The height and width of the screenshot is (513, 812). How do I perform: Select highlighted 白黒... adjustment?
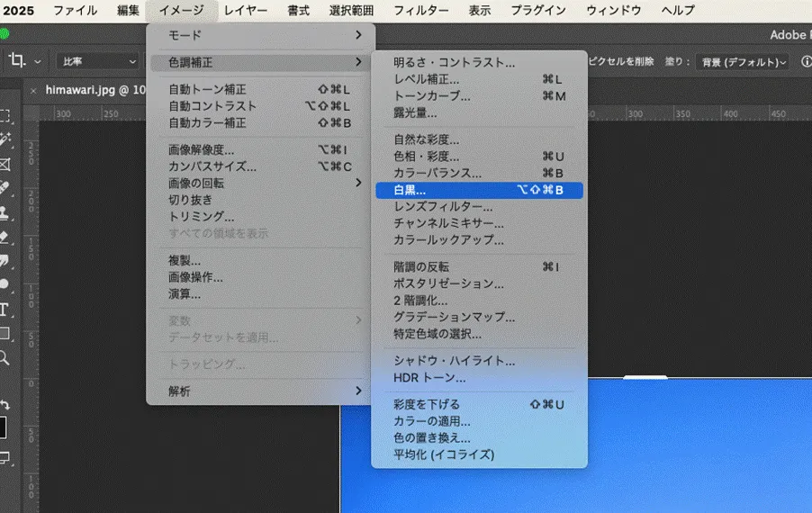tap(479, 190)
